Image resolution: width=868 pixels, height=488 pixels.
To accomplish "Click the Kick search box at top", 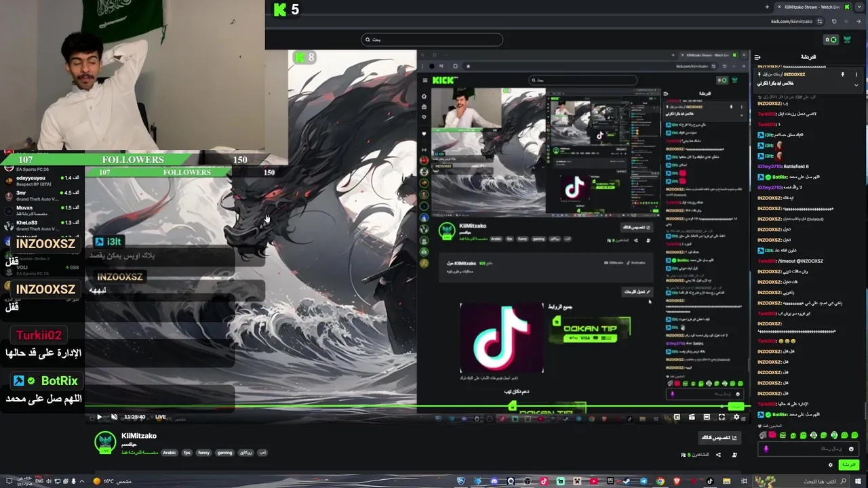I will [x=432, y=39].
